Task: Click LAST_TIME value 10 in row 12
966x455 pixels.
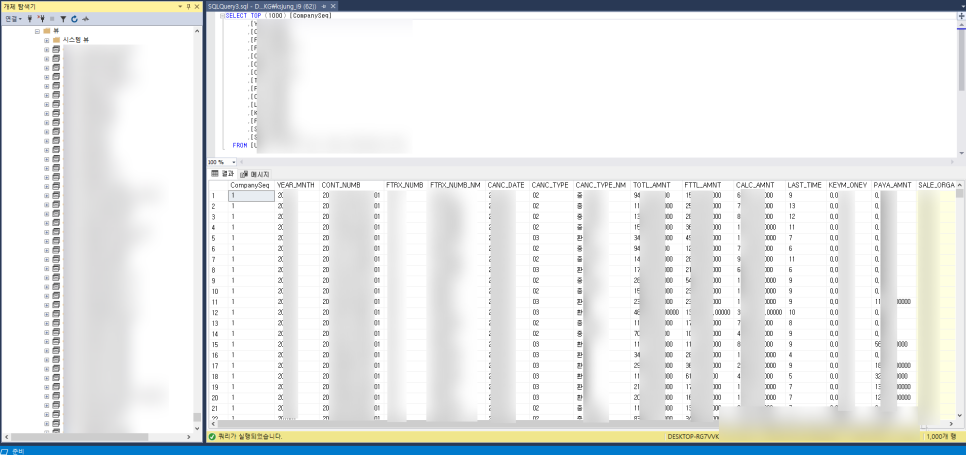Action: pos(806,312)
